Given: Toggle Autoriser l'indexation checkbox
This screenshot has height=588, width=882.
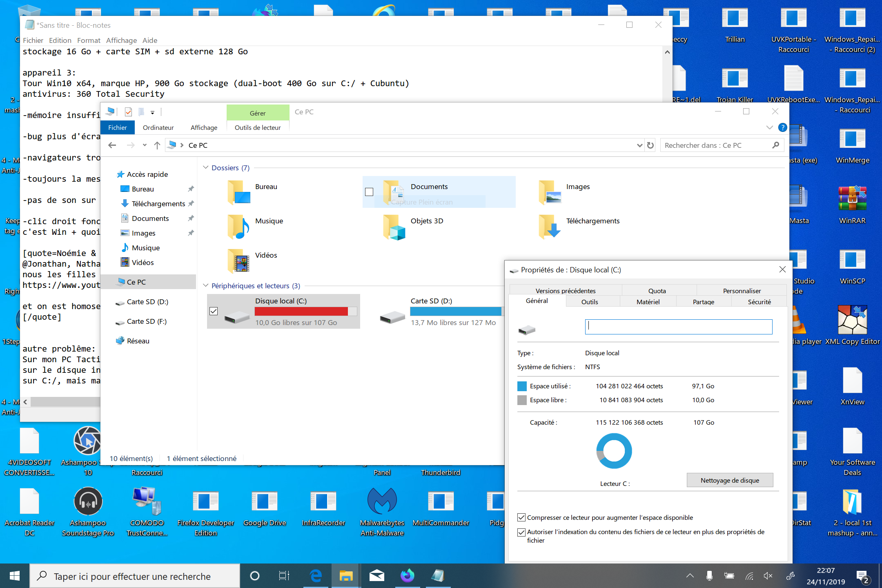Looking at the screenshot, I should click(521, 532).
